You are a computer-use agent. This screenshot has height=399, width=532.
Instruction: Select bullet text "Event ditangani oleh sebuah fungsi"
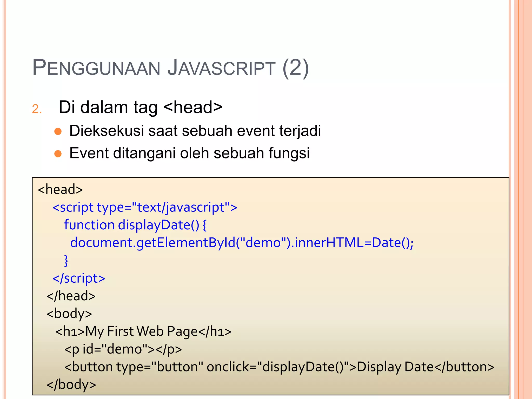190,153
